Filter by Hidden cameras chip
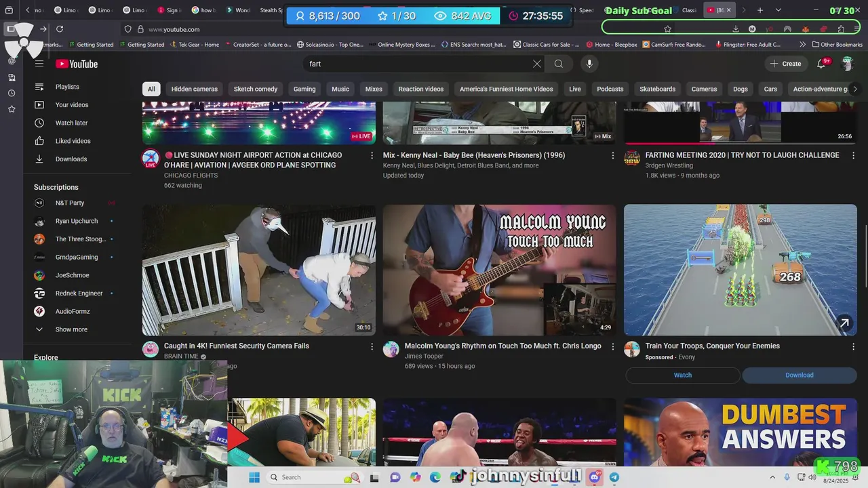Screen dimensions: 868x488 195,89
